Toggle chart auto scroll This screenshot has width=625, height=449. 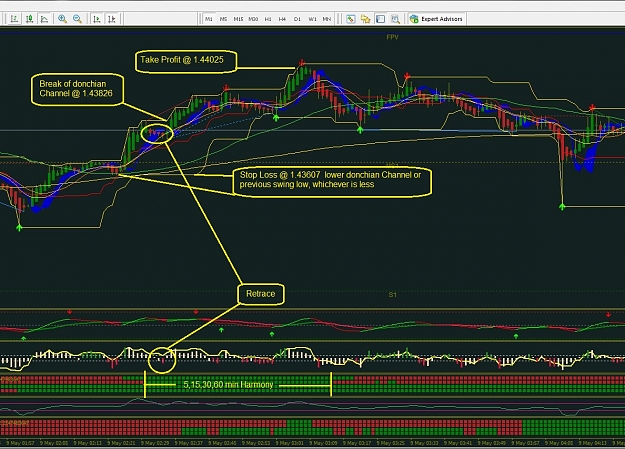tap(97, 19)
